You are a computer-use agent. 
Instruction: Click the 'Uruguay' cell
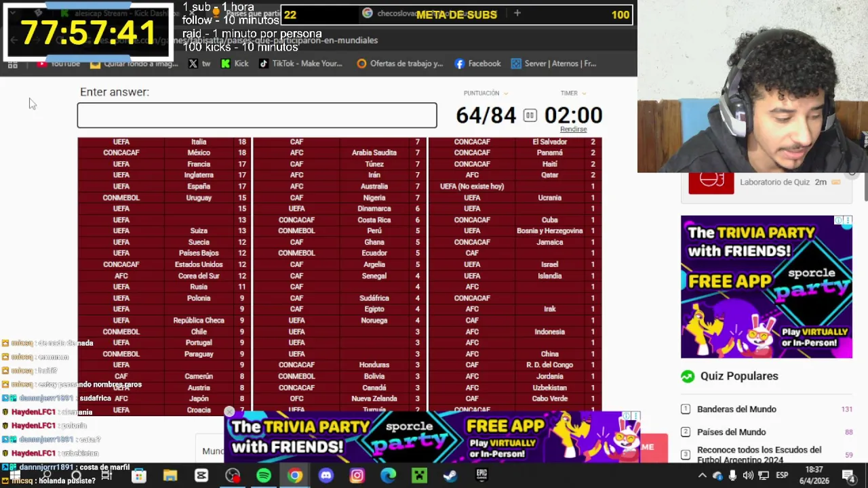199,198
